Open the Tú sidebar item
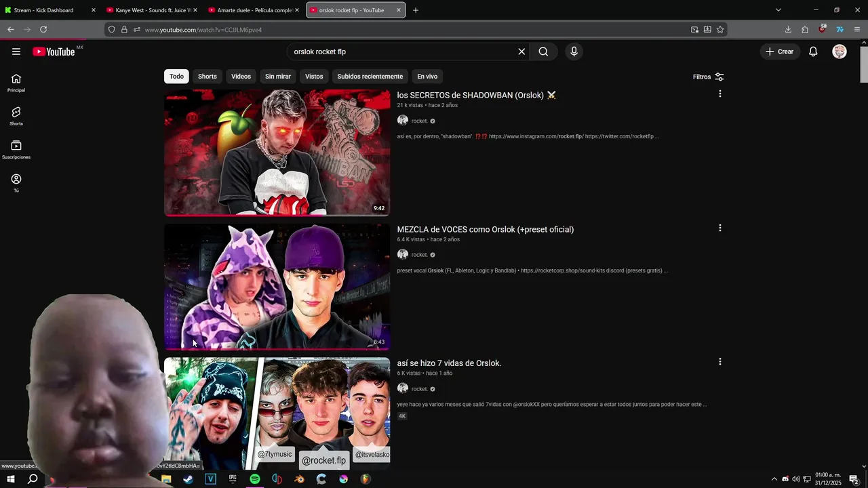 tap(16, 183)
